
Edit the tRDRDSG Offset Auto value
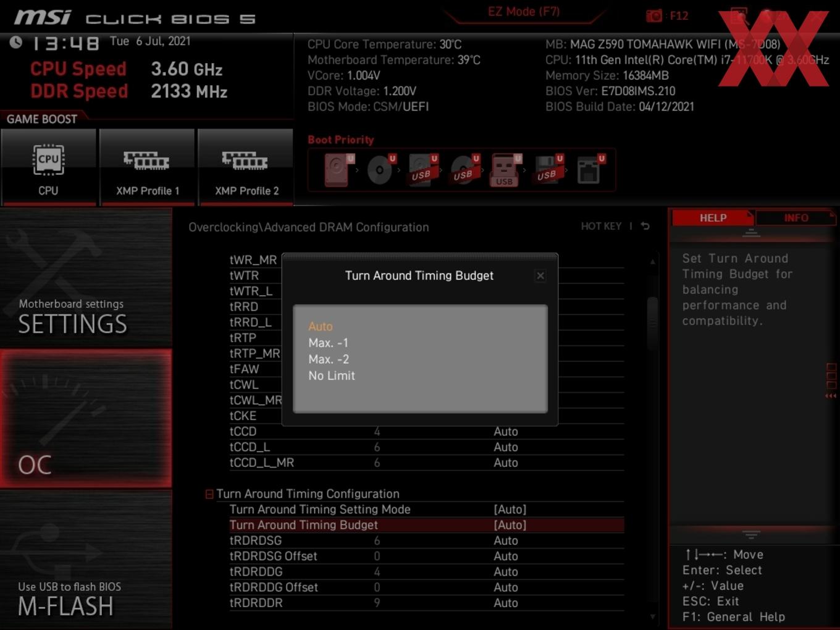pos(506,556)
